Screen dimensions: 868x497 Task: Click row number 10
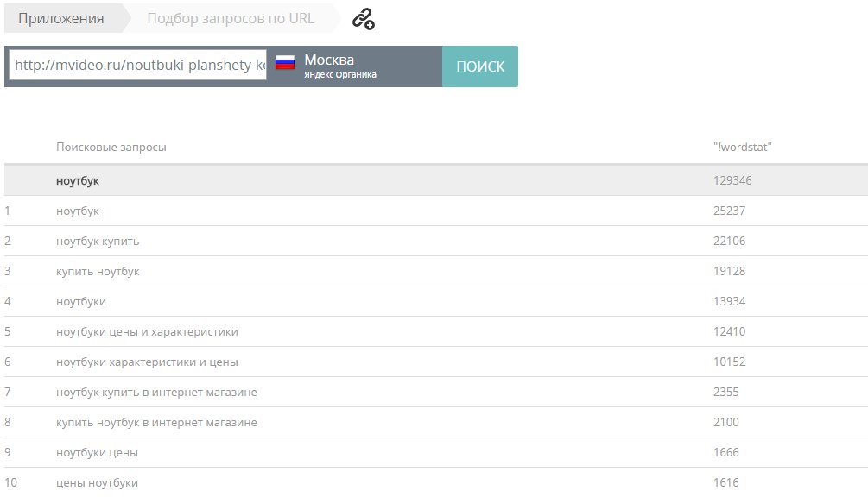[x=10, y=482]
